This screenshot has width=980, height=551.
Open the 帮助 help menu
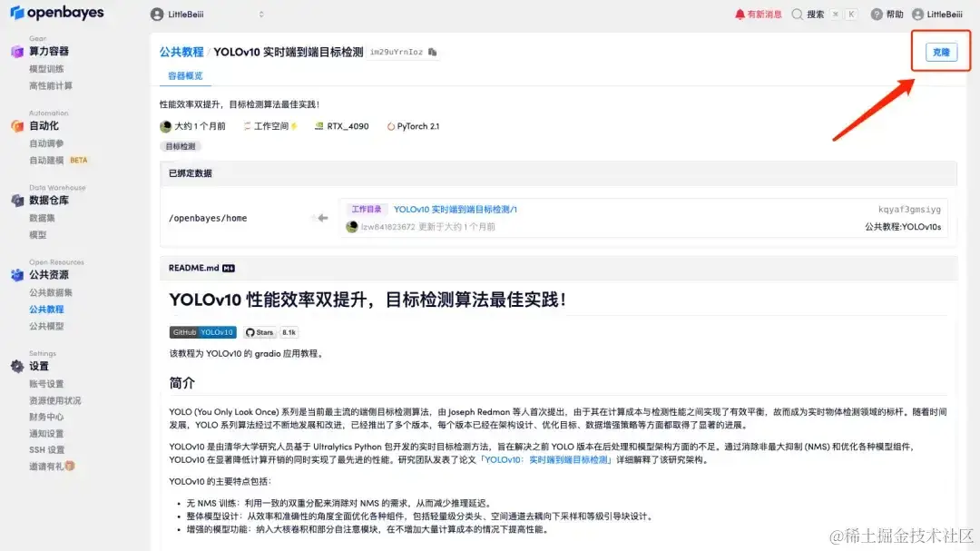(x=895, y=14)
